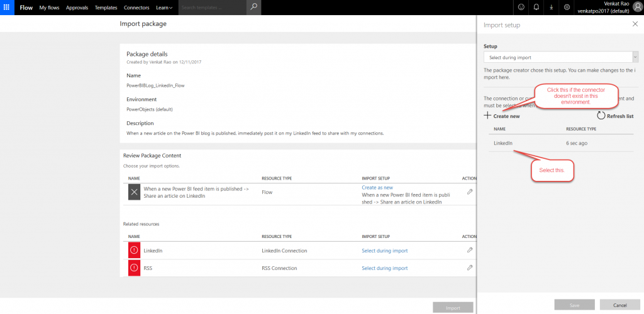
Task: Open the notifications bell icon
Action: click(x=536, y=8)
